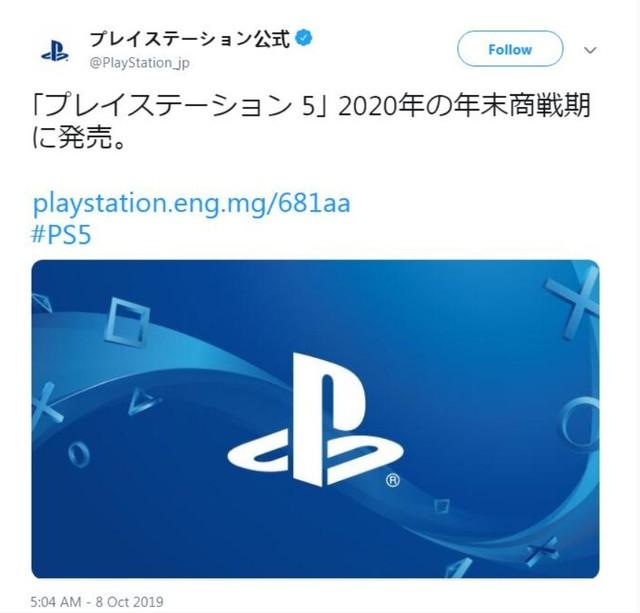This screenshot has width=640, height=613.
Task: Click the small circle symbol at banner lower left
Action: coord(78,453)
